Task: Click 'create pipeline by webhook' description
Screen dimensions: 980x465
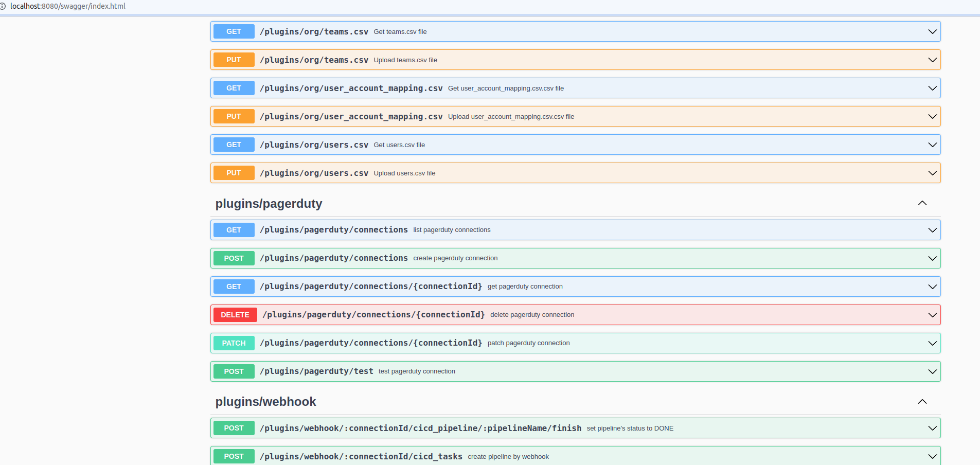Action: click(508, 456)
